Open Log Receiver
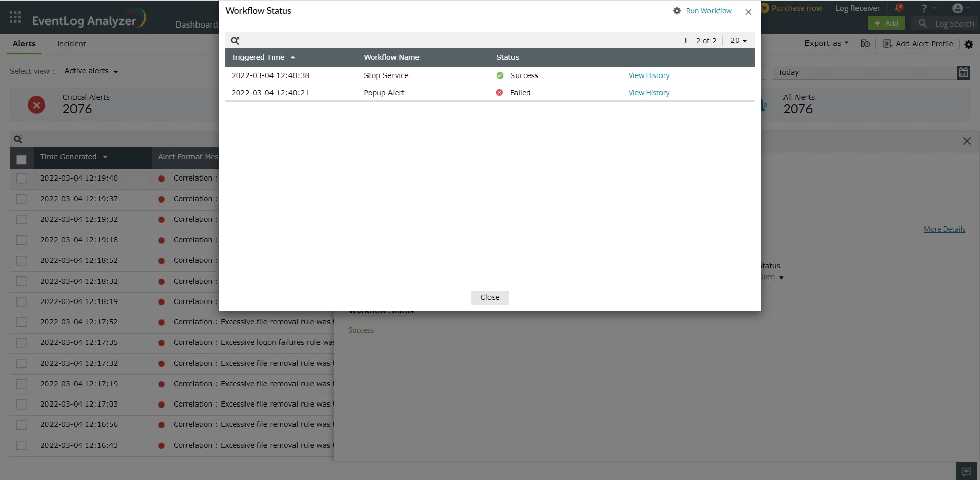 [x=857, y=8]
